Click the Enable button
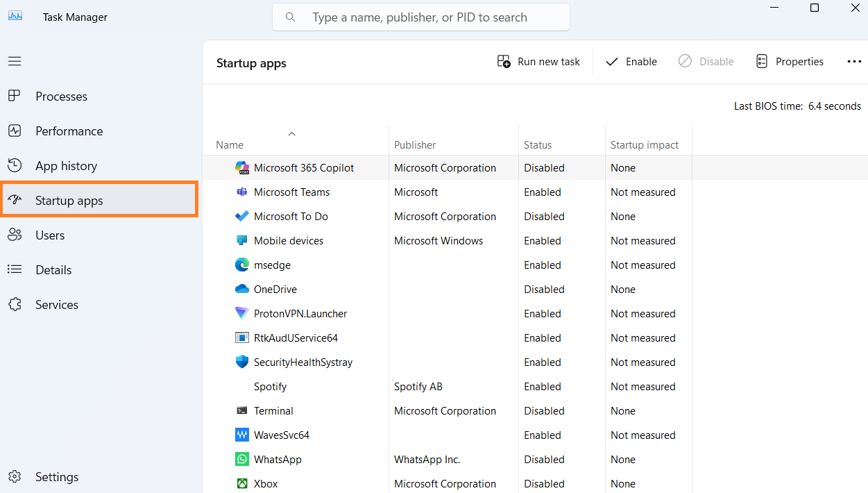This screenshot has width=868, height=493. pos(631,62)
